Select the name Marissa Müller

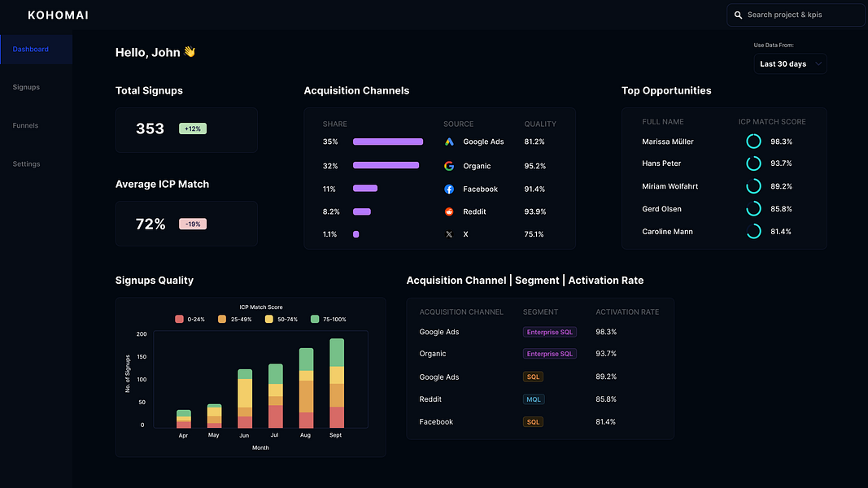point(668,142)
